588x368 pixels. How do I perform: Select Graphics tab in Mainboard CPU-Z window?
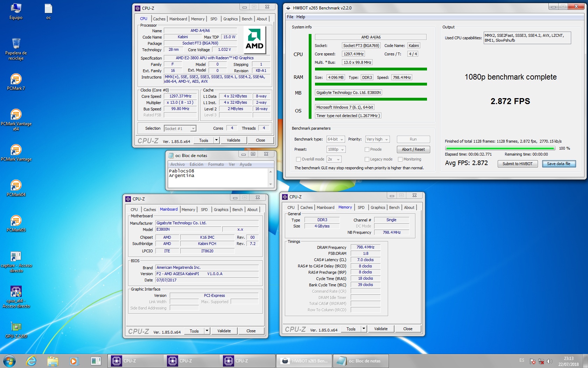(221, 210)
